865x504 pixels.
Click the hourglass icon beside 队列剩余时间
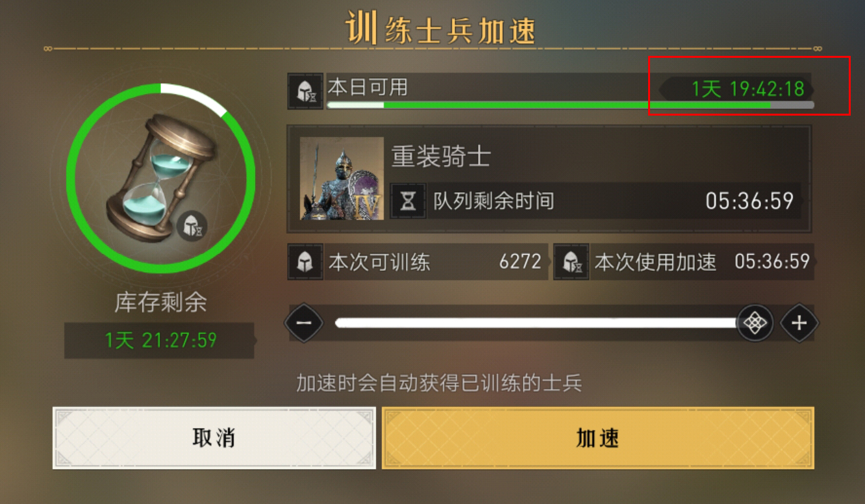408,201
